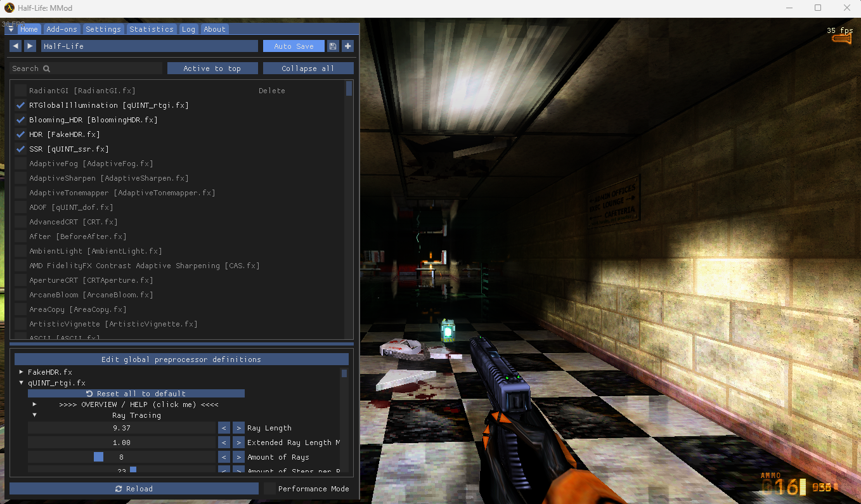
Task: Increase Extended Ray Length with right arrow
Action: tap(238, 443)
